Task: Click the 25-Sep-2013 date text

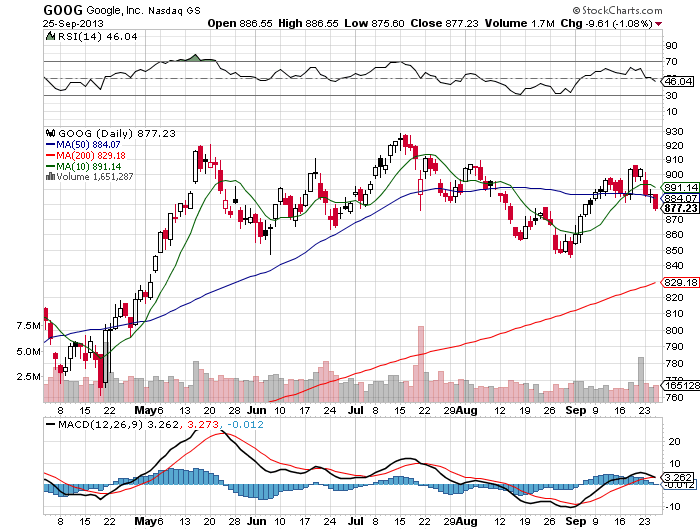Action: [x=77, y=22]
